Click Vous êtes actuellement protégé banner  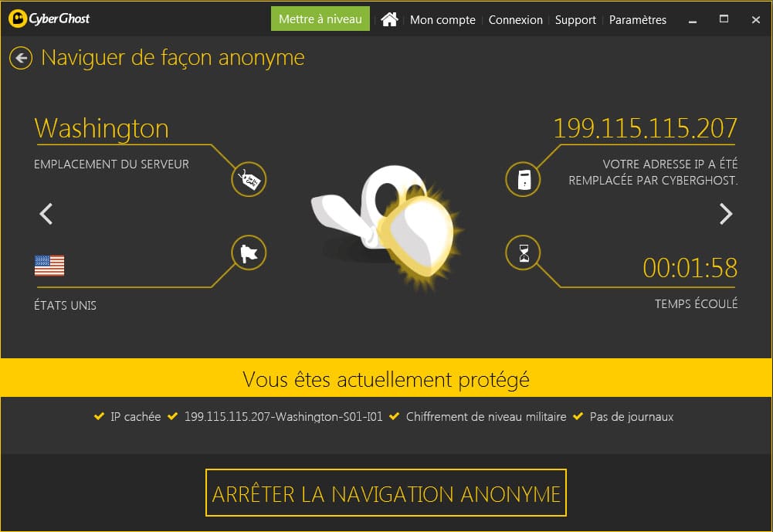point(386,378)
